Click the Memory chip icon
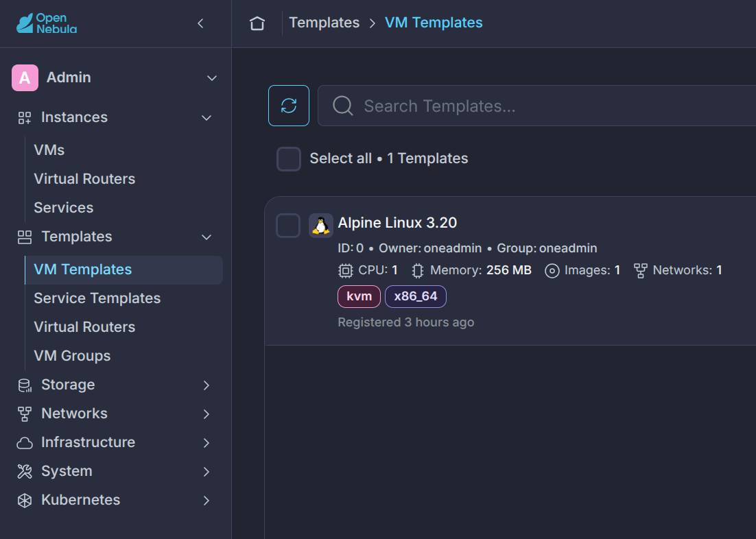 pyautogui.click(x=418, y=270)
